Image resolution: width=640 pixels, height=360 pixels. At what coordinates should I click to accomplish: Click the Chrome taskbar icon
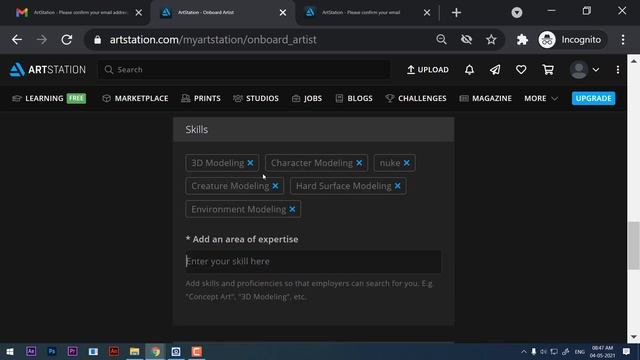click(x=156, y=351)
